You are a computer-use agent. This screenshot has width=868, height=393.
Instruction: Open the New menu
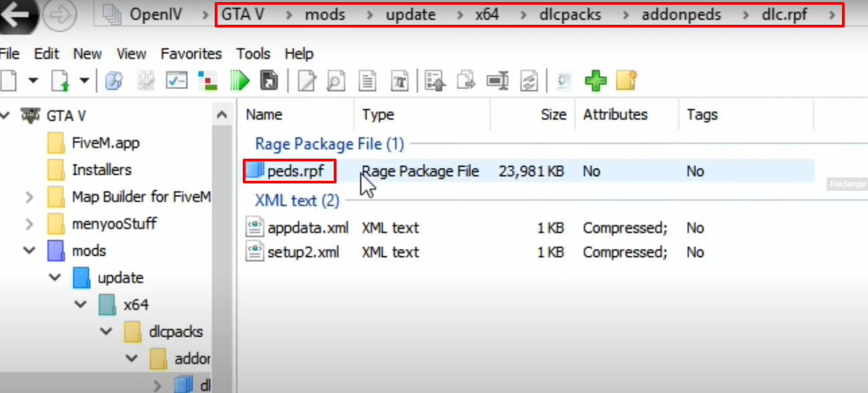click(x=88, y=54)
